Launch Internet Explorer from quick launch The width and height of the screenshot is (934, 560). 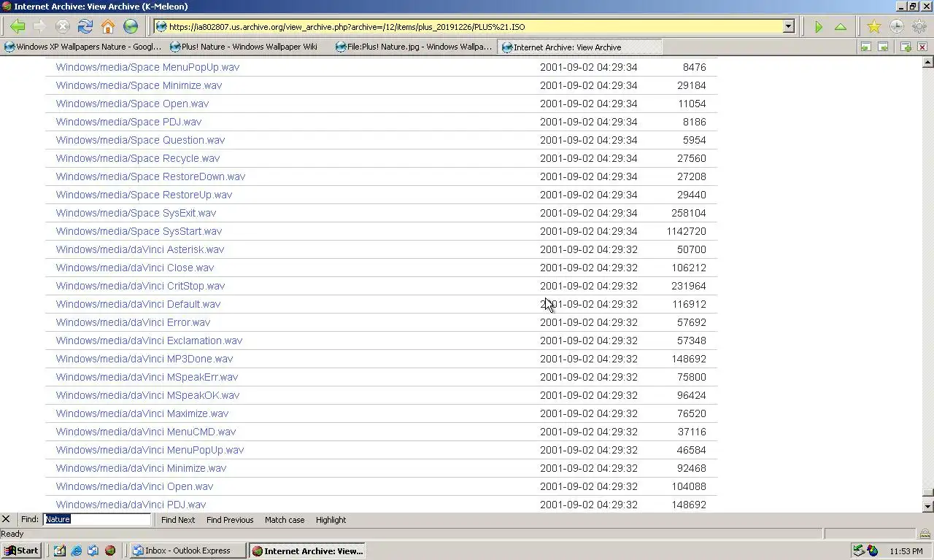coord(77,551)
